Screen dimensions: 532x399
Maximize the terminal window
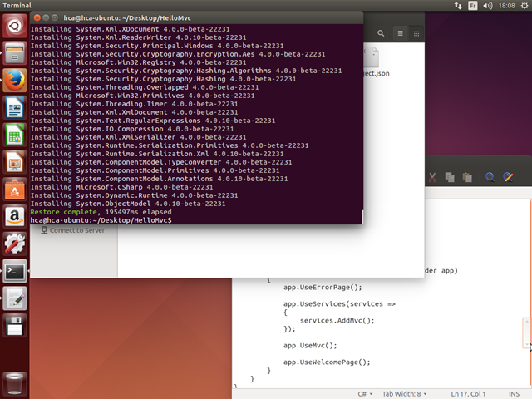[x=55, y=17]
